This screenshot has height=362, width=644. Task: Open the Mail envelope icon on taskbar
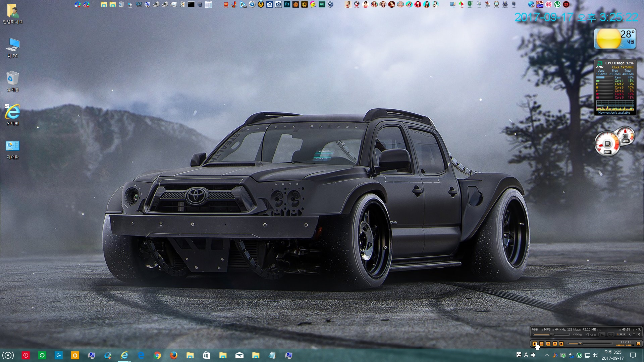(x=239, y=355)
